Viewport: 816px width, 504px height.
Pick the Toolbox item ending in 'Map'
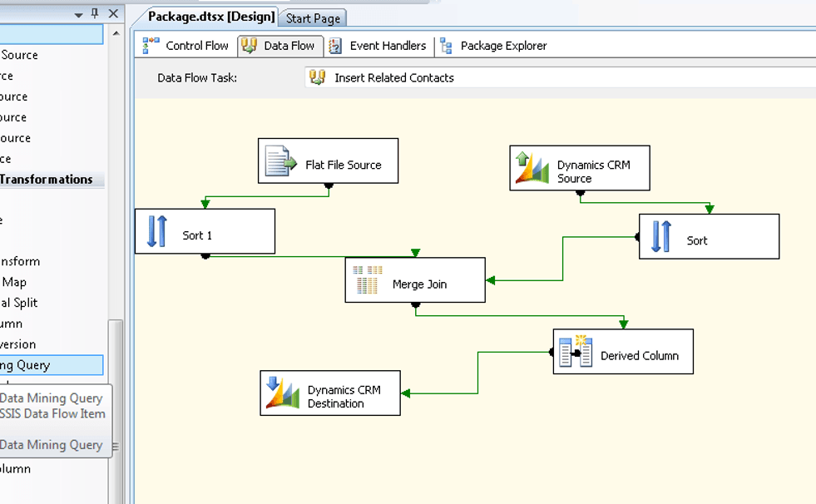14,282
